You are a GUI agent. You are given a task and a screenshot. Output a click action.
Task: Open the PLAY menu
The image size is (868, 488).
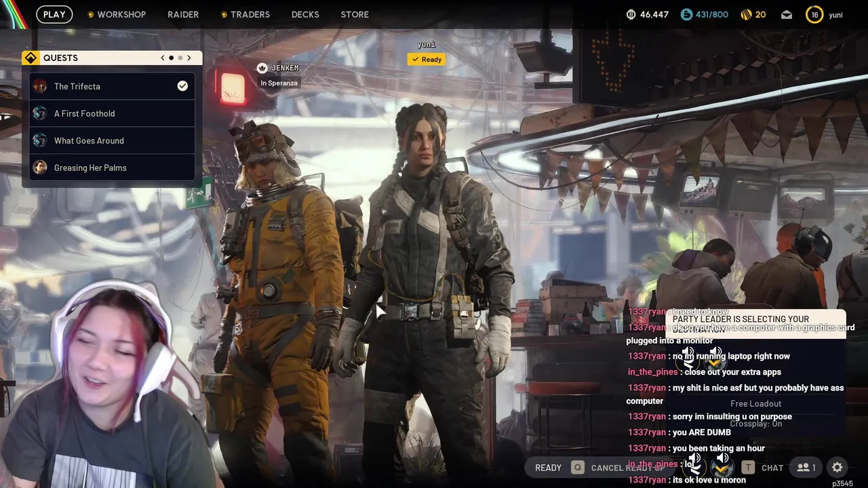point(54,14)
